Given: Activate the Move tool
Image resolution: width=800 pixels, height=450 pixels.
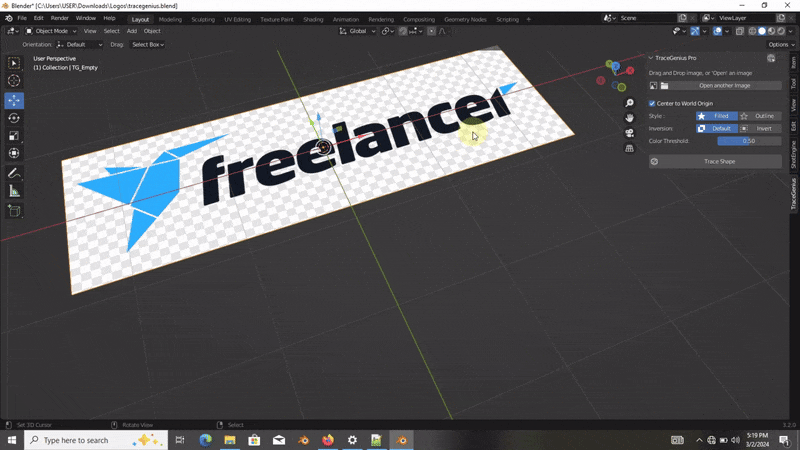Looking at the screenshot, I should point(14,101).
